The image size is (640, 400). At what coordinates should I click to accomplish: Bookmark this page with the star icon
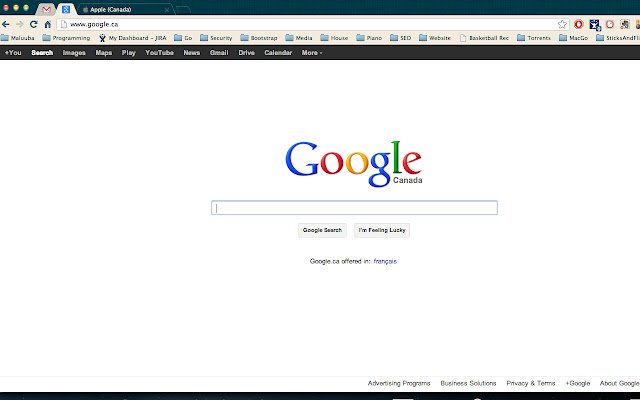tap(562, 24)
